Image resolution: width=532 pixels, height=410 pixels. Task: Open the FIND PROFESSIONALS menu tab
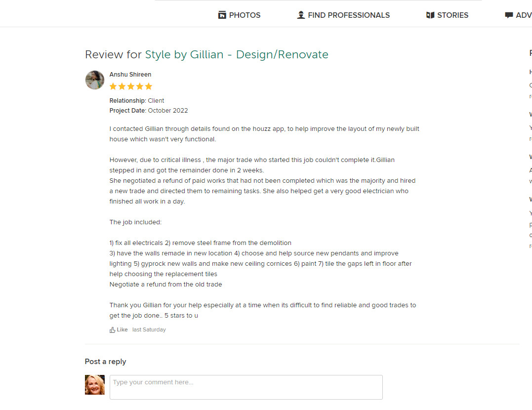[x=343, y=15]
